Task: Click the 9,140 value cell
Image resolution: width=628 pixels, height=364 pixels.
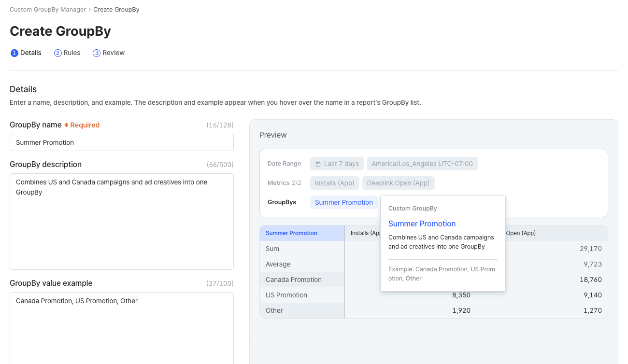Action: pyautogui.click(x=593, y=295)
